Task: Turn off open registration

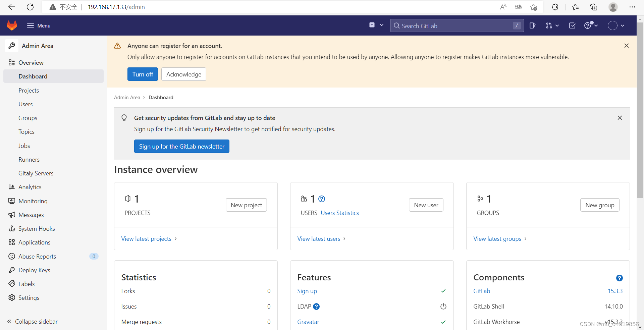Action: pos(143,74)
